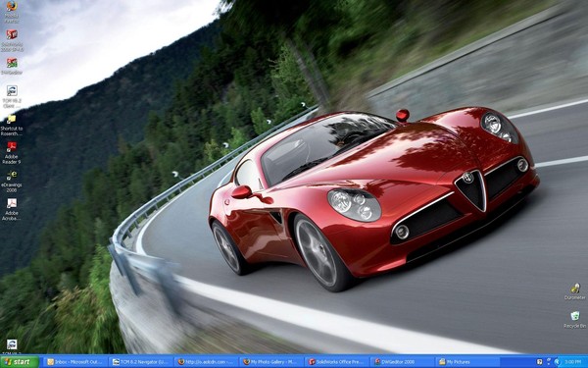Select the TCM Client desktop shortcut

tap(12, 97)
